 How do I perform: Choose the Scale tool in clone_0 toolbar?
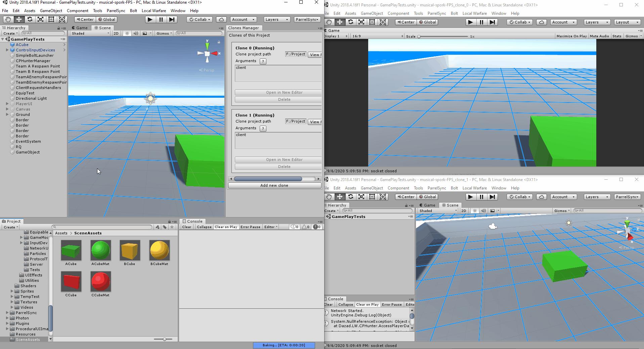point(361,22)
